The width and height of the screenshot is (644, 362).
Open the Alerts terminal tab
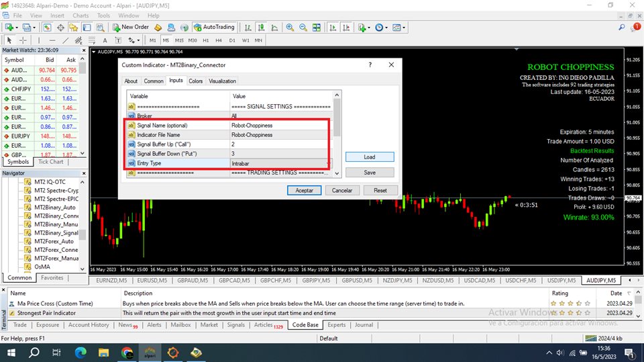154,324
